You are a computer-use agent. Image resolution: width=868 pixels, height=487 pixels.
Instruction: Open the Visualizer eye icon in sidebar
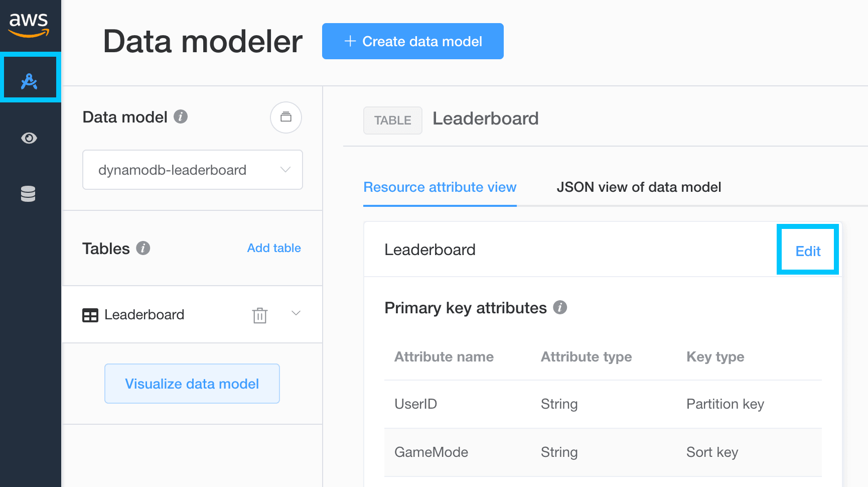pos(29,138)
